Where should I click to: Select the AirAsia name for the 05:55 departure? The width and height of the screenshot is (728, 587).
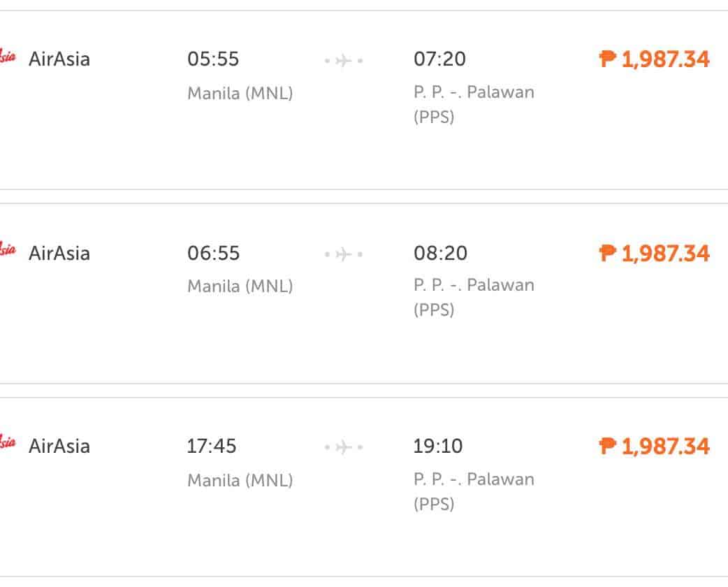tap(59, 59)
